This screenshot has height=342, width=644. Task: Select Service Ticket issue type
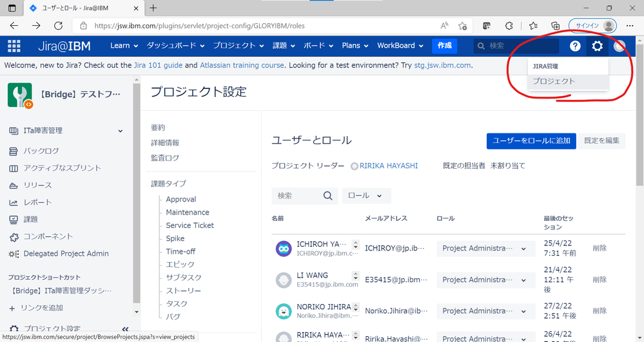tap(190, 225)
